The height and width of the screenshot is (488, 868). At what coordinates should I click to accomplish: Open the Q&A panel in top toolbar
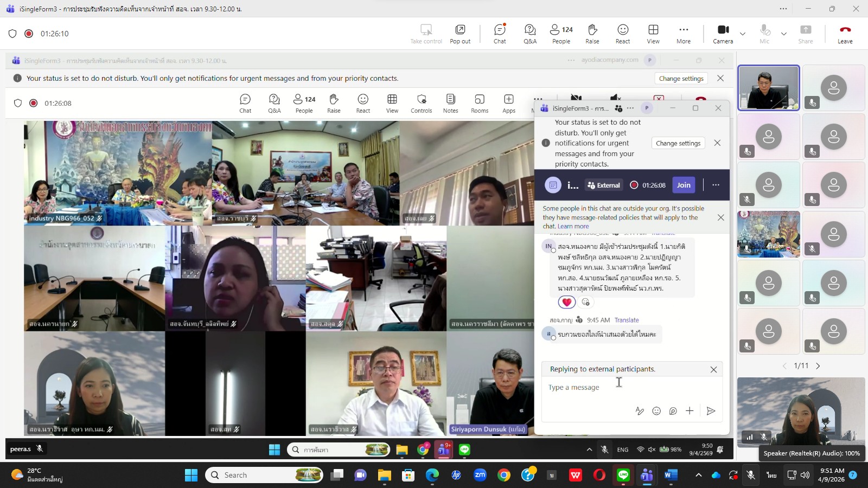click(530, 34)
